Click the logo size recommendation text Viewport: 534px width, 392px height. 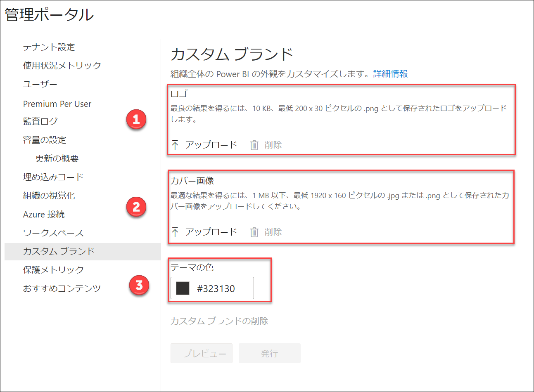[x=339, y=114]
